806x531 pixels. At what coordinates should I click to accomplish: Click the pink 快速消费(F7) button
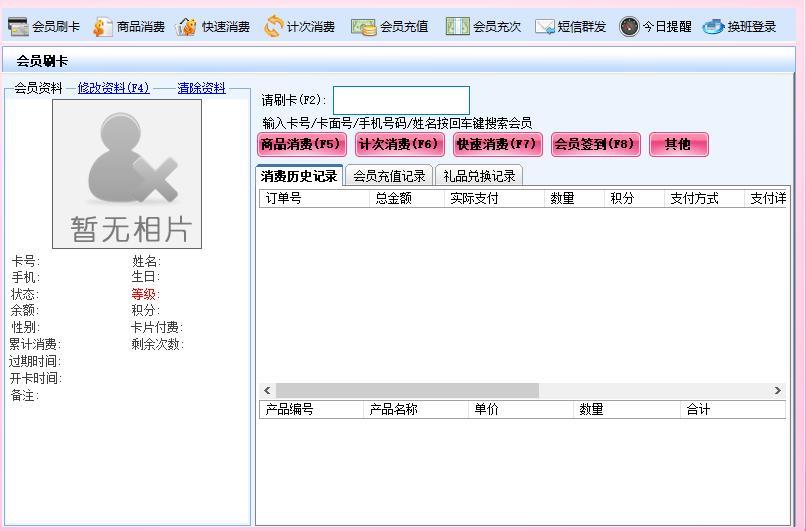pyautogui.click(x=498, y=144)
